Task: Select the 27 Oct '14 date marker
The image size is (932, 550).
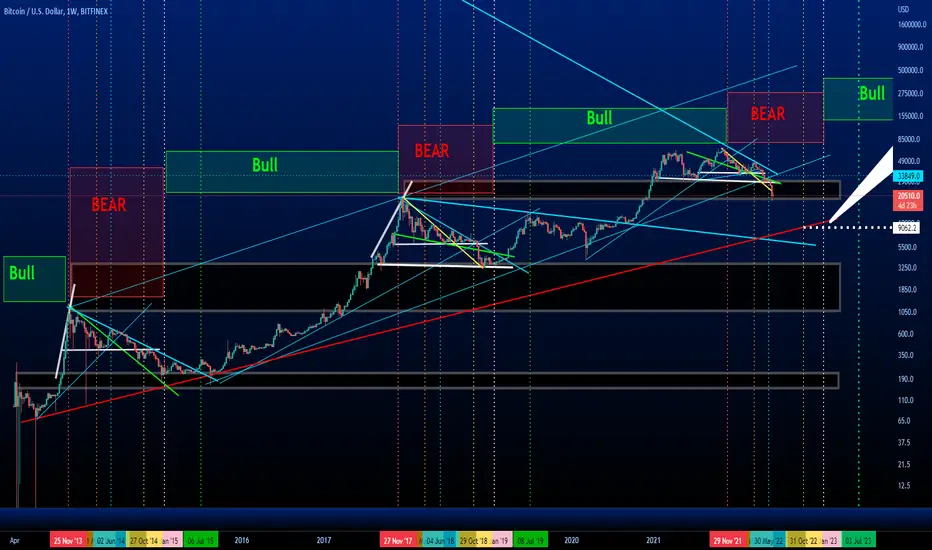Action: 144,540
